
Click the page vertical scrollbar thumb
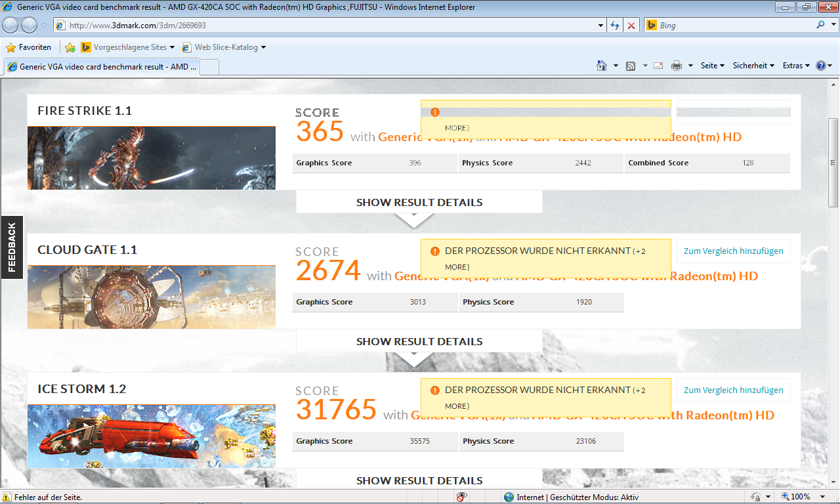coord(833,163)
